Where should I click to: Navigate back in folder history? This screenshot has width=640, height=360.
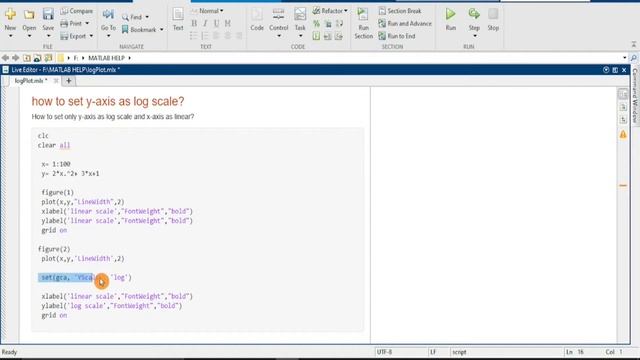tap(5, 58)
